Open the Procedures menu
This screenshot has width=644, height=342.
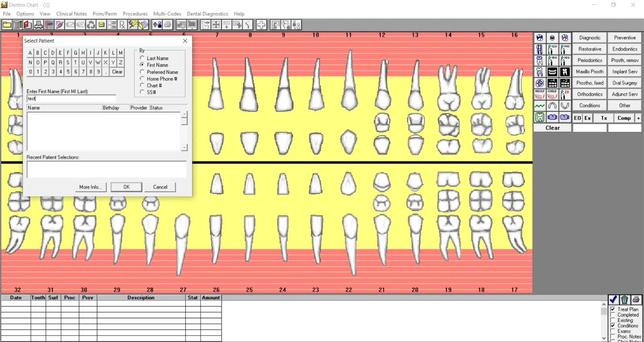pyautogui.click(x=135, y=14)
